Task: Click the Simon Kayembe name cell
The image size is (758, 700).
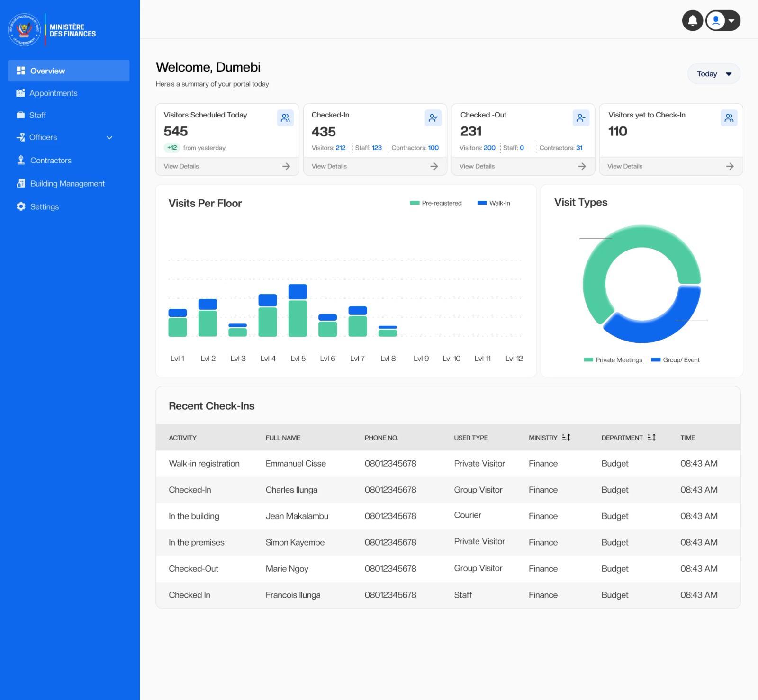Action: point(295,543)
